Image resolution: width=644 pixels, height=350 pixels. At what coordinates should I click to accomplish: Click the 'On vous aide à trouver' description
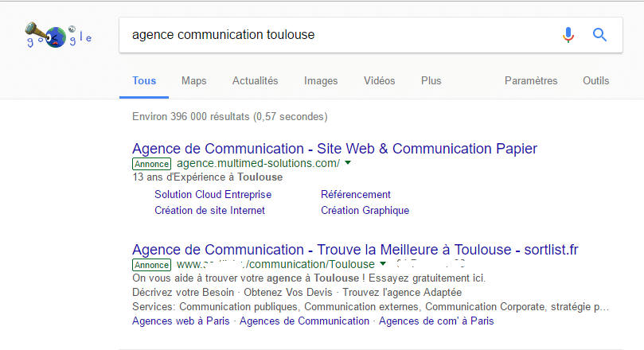tap(309, 278)
